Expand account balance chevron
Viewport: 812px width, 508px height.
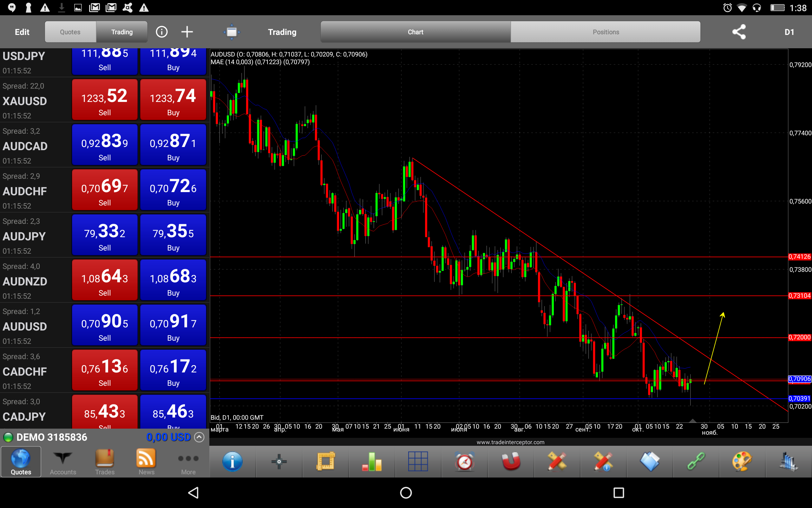click(x=199, y=437)
